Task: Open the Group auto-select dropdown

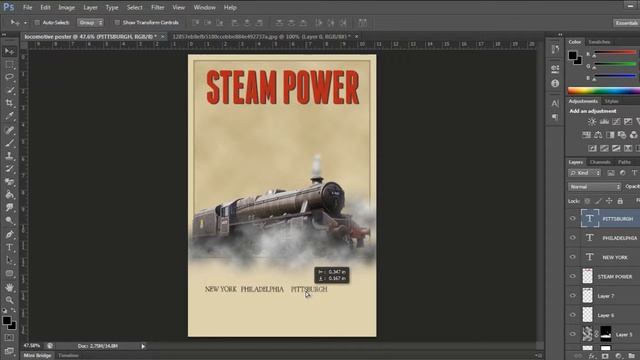Action: (x=91, y=22)
